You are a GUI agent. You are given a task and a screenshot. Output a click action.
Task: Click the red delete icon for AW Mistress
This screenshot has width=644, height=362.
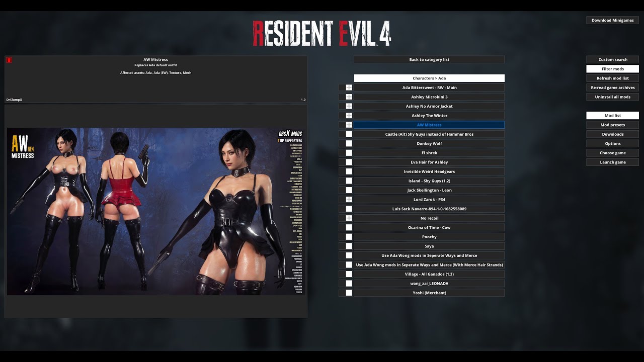tap(9, 60)
